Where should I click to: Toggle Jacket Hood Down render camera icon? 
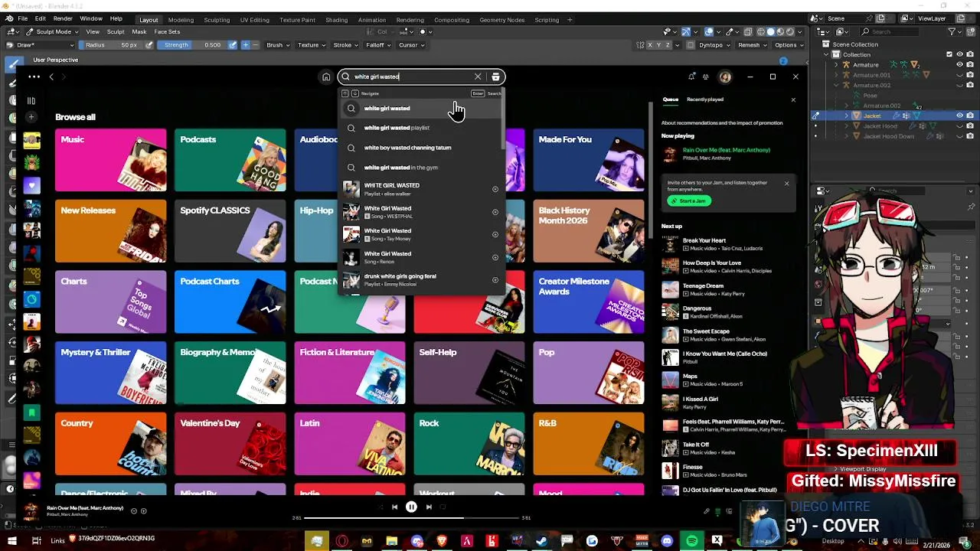click(970, 135)
